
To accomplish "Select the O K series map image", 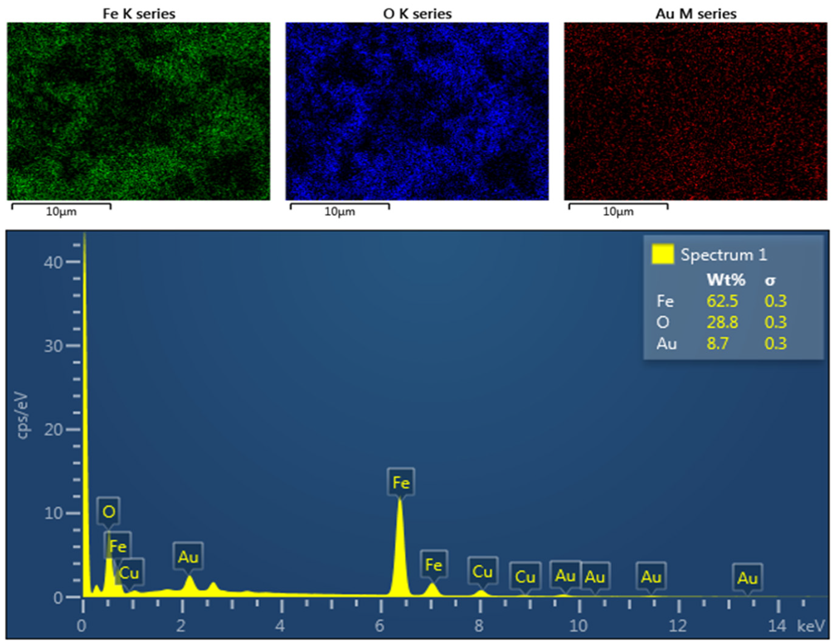I will (x=417, y=111).
